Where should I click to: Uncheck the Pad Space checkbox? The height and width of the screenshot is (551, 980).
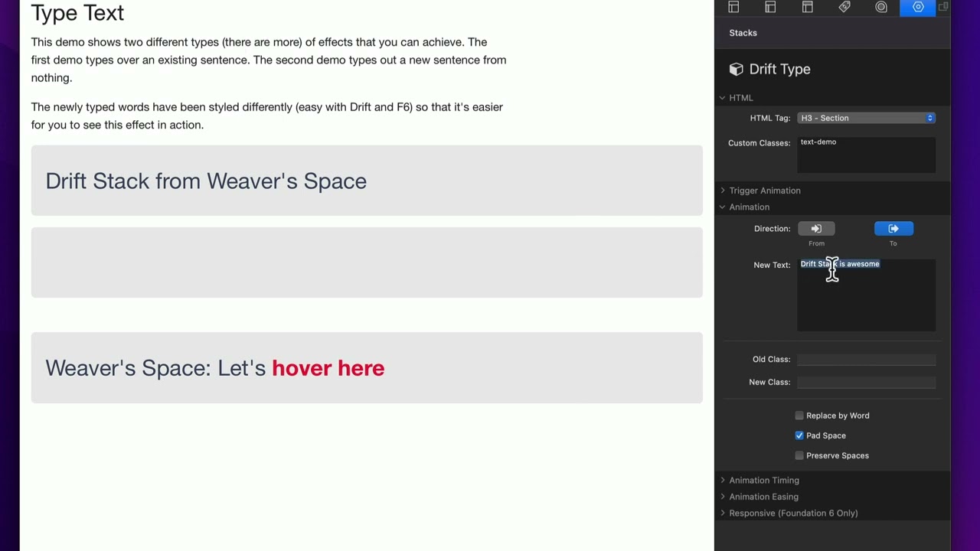point(799,435)
